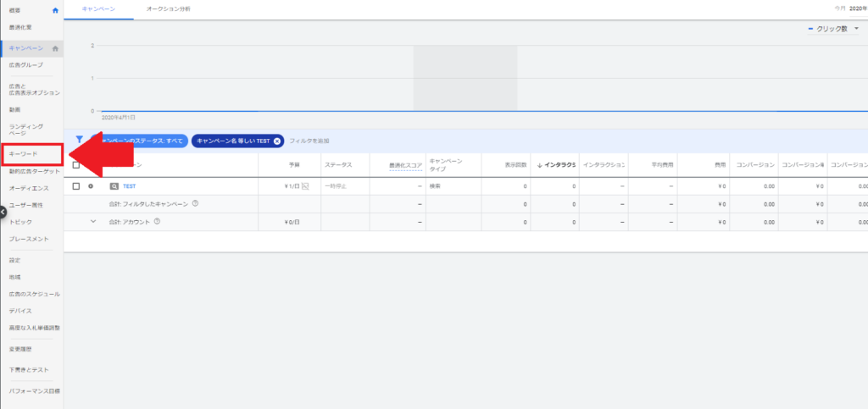This screenshot has height=409, width=868.
Task: Open オーディエンス in the side menu
Action: coord(29,189)
